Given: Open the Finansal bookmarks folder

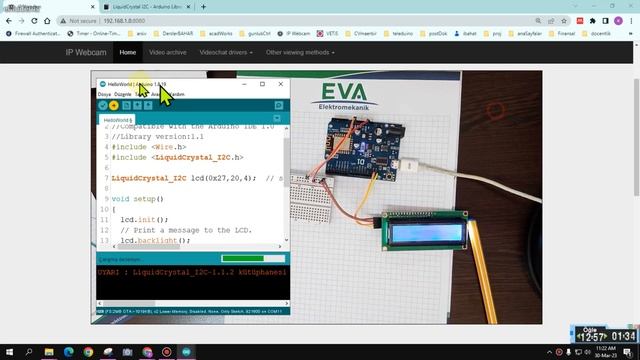Looking at the screenshot, I should point(563,33).
